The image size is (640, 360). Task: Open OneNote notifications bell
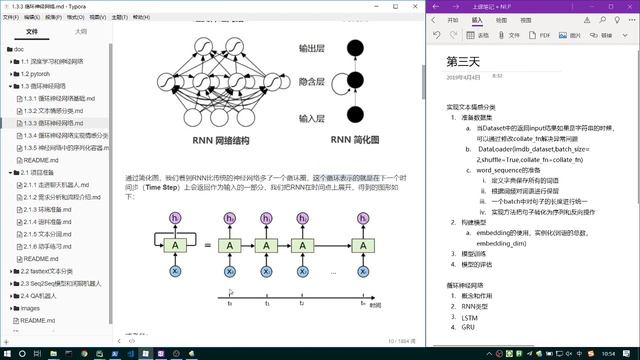[587, 20]
